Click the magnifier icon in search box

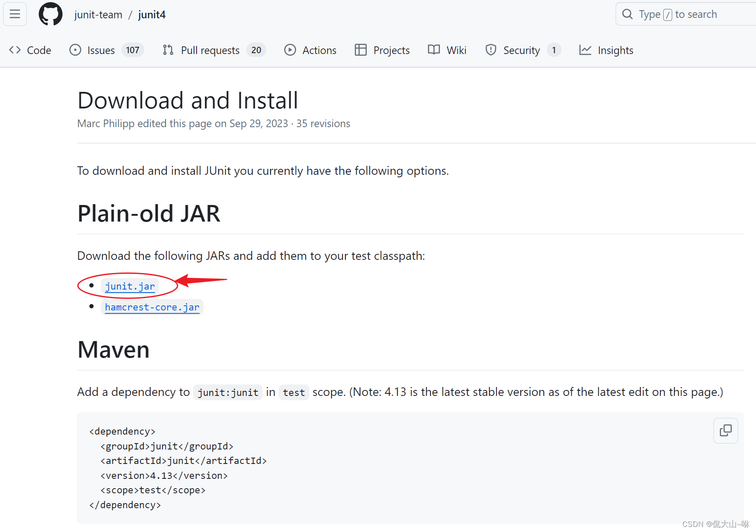point(628,14)
